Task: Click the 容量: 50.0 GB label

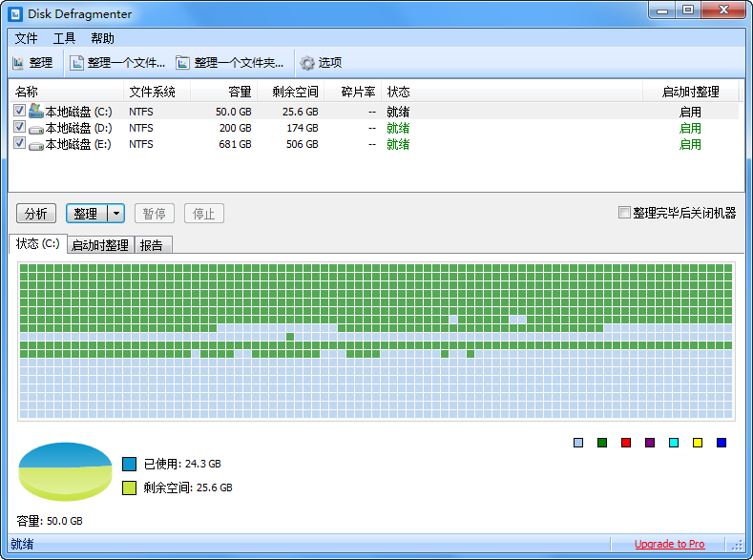Action: 50,521
